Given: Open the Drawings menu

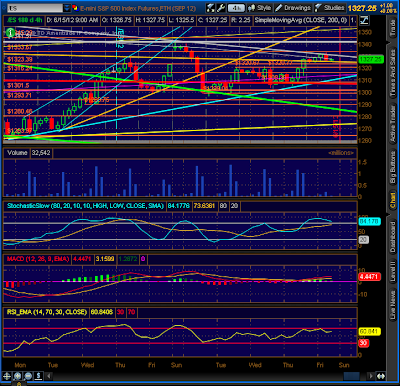Looking at the screenshot, I should pyautogui.click(x=293, y=8).
